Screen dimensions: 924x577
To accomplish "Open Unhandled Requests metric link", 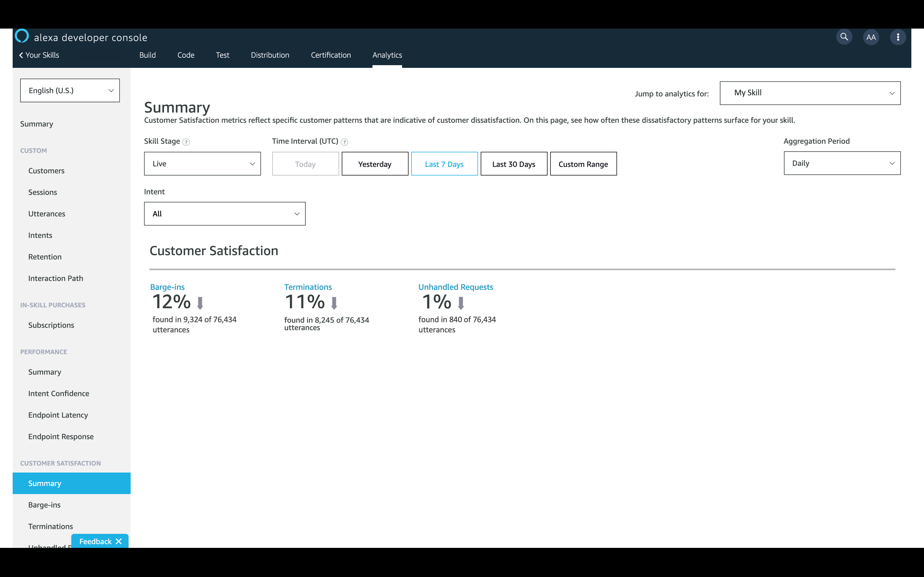I will [455, 287].
